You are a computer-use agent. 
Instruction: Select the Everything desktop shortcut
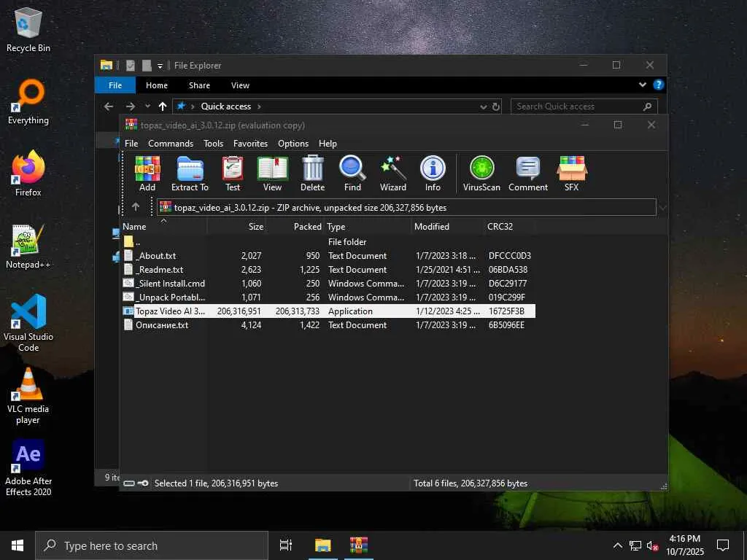(x=28, y=102)
